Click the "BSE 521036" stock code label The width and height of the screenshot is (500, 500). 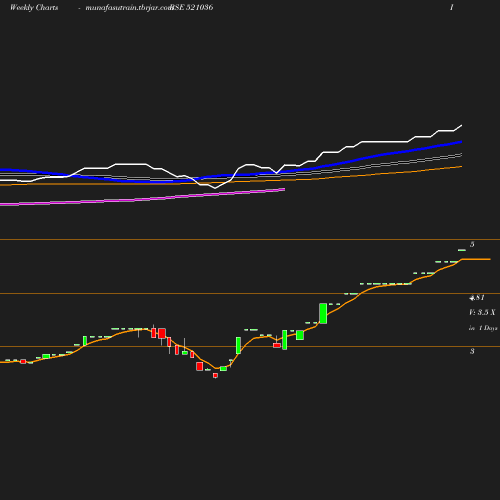[192, 8]
